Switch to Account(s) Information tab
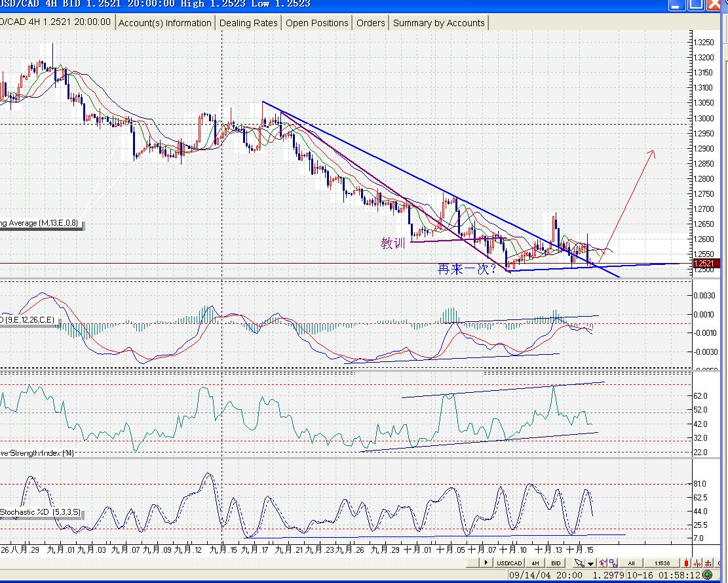Screen dimensions: 728x583 pyautogui.click(x=165, y=23)
